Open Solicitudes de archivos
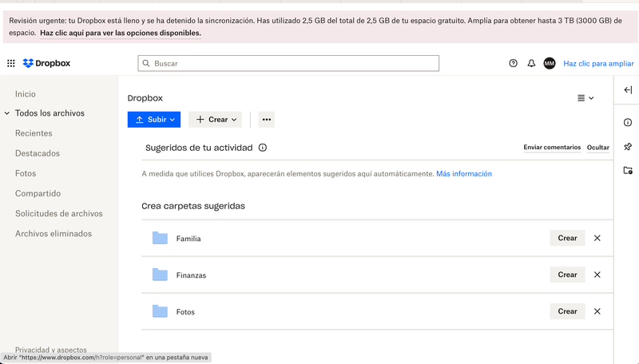The image size is (639, 364). point(58,213)
